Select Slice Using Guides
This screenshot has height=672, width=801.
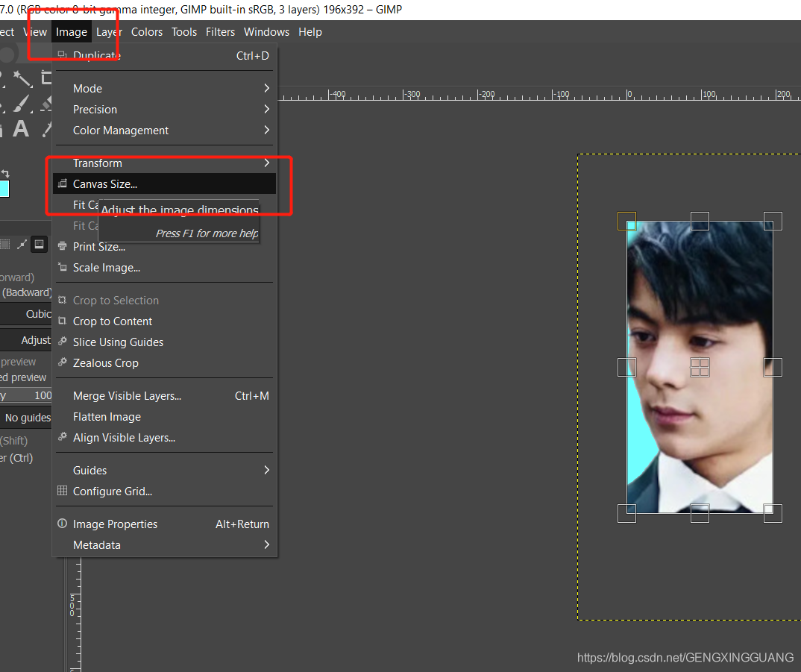[x=165, y=342]
